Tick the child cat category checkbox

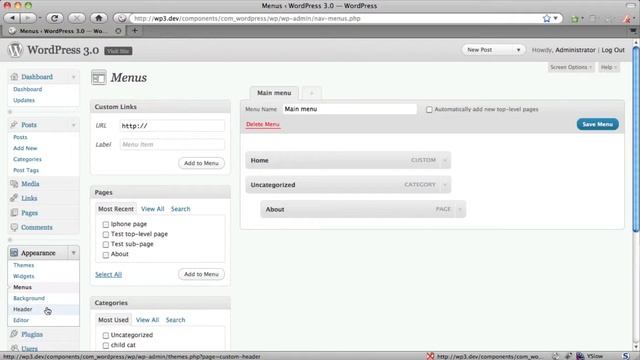106,345
